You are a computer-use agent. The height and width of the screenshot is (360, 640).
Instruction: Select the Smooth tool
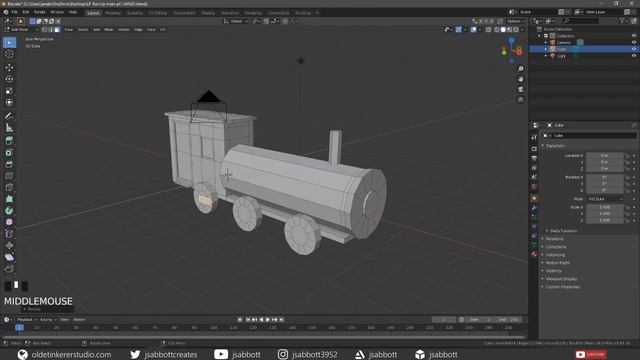(9, 222)
